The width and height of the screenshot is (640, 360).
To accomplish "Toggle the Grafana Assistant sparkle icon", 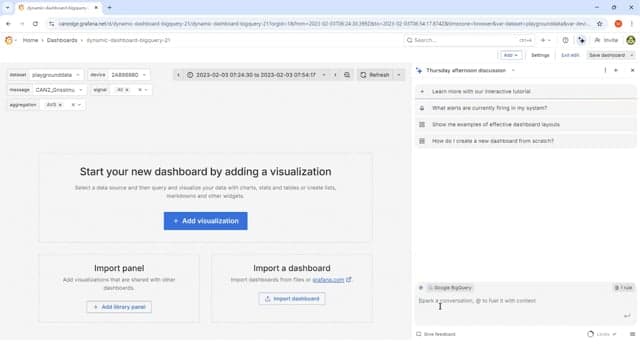I will (581, 40).
